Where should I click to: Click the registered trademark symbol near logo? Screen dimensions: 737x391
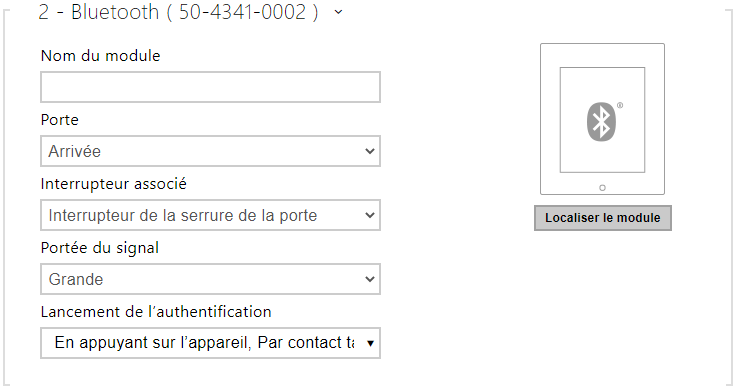coord(620,105)
